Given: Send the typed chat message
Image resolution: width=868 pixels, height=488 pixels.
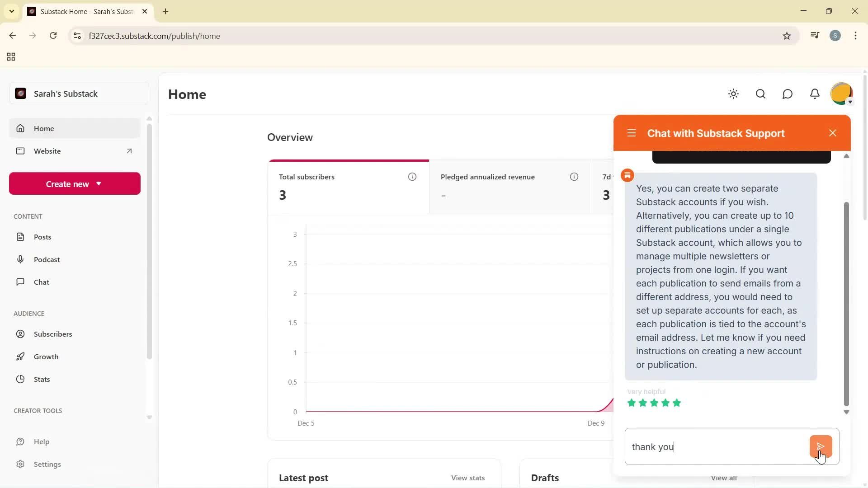Looking at the screenshot, I should [821, 446].
